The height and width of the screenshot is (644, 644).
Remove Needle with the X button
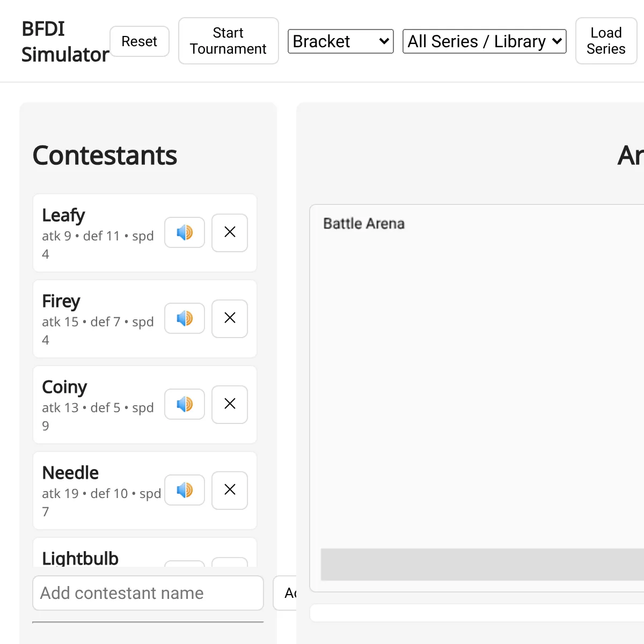(230, 490)
